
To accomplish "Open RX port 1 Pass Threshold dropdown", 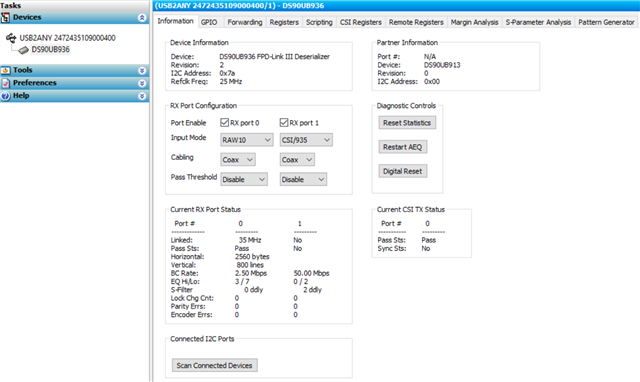I will coord(303,179).
